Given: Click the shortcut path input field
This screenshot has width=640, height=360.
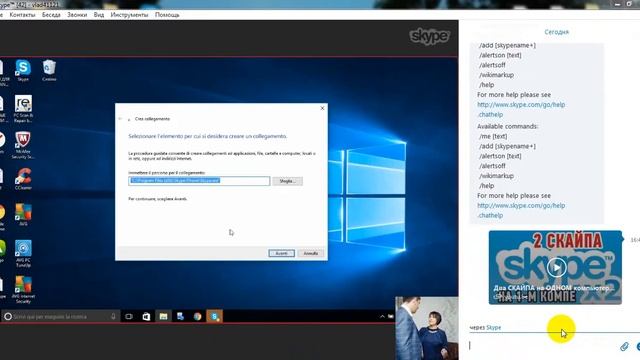Looking at the screenshot, I should tap(199, 181).
